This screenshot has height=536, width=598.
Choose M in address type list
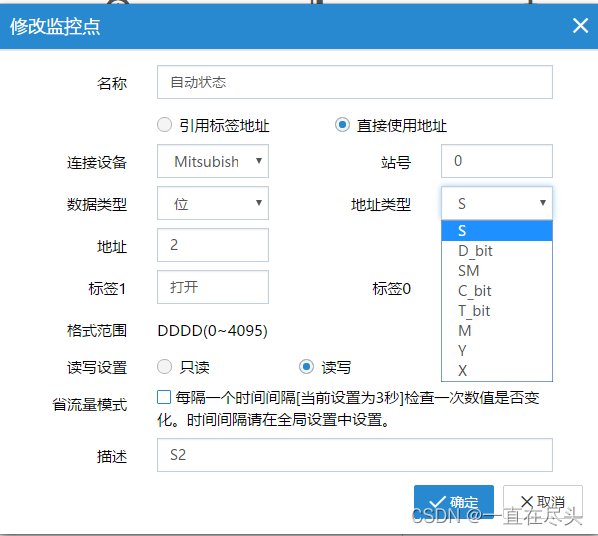pos(497,330)
